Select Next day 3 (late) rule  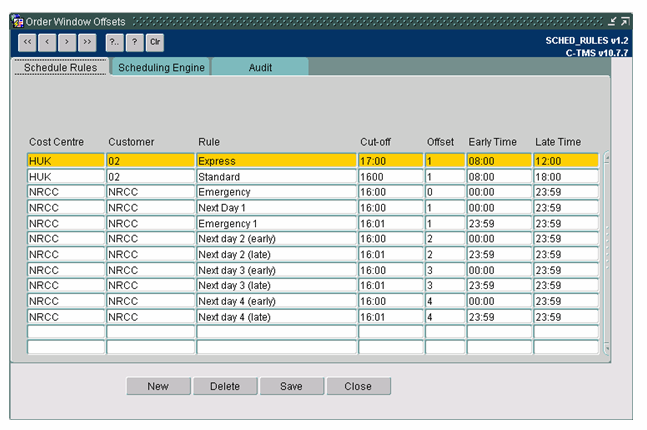(276, 285)
